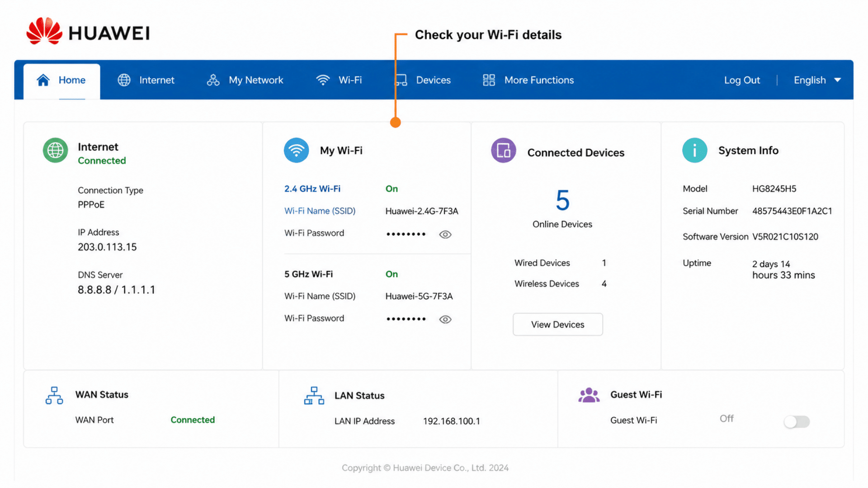Reveal the 5 GHz Wi-Fi password
The width and height of the screenshot is (868, 488).
[445, 319]
